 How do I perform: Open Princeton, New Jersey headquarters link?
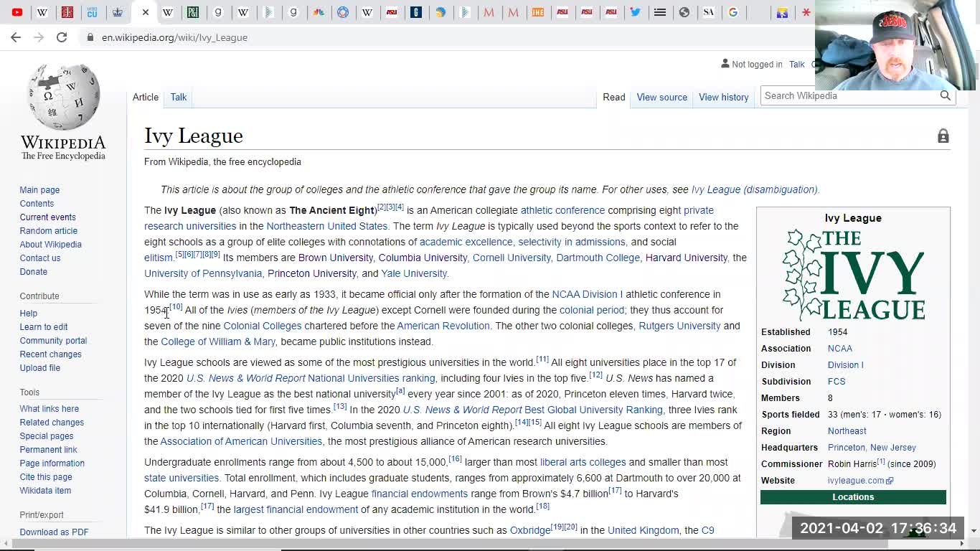pyautogui.click(x=872, y=448)
